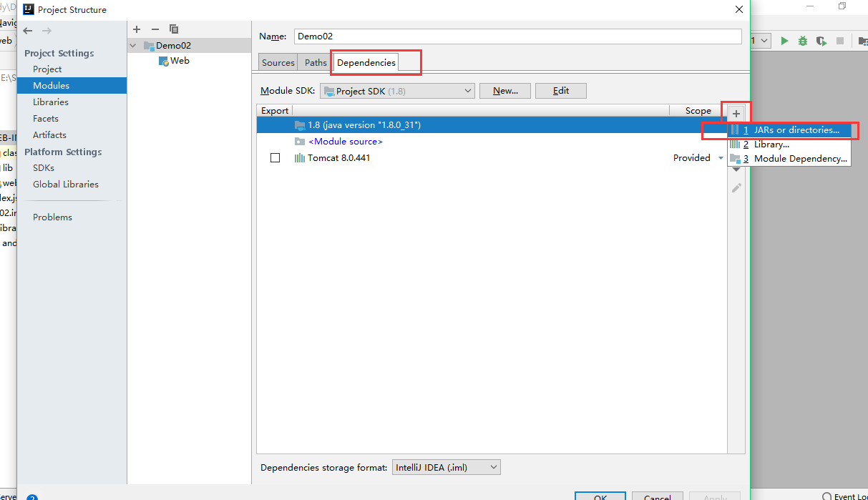Viewport: 868px width, 500px height.
Task: Click the Run button in IDE toolbar
Action: (x=784, y=41)
